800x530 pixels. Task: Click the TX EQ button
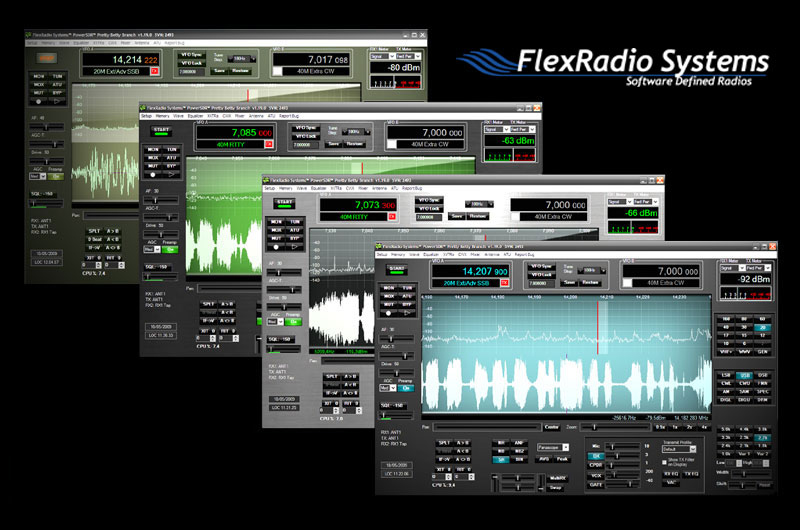click(691, 474)
